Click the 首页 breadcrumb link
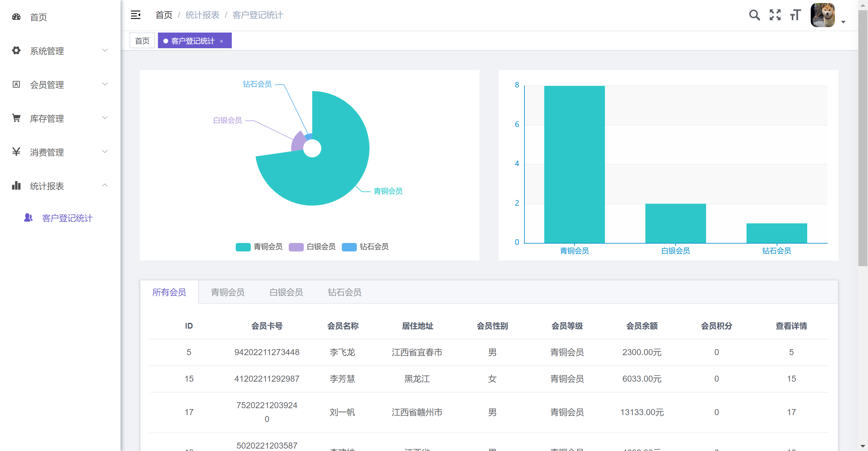This screenshot has width=868, height=451. point(164,15)
